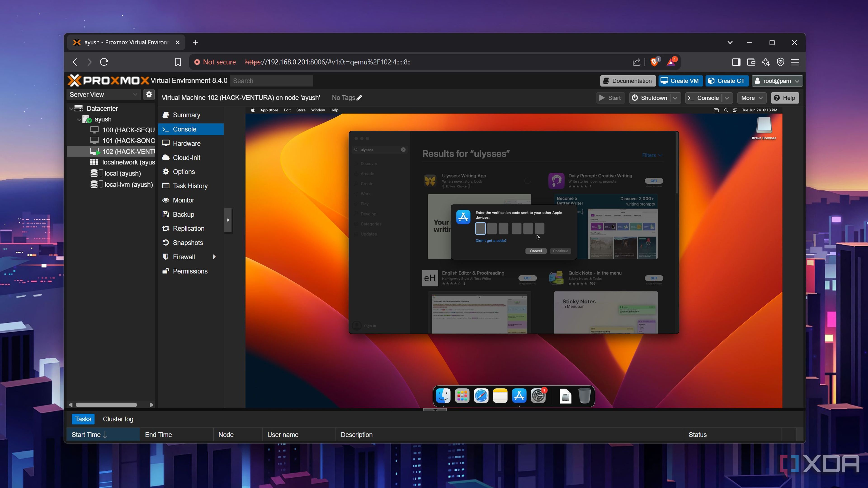The width and height of the screenshot is (868, 488).
Task: Click Cancel in the verification dialog
Action: [535, 251]
